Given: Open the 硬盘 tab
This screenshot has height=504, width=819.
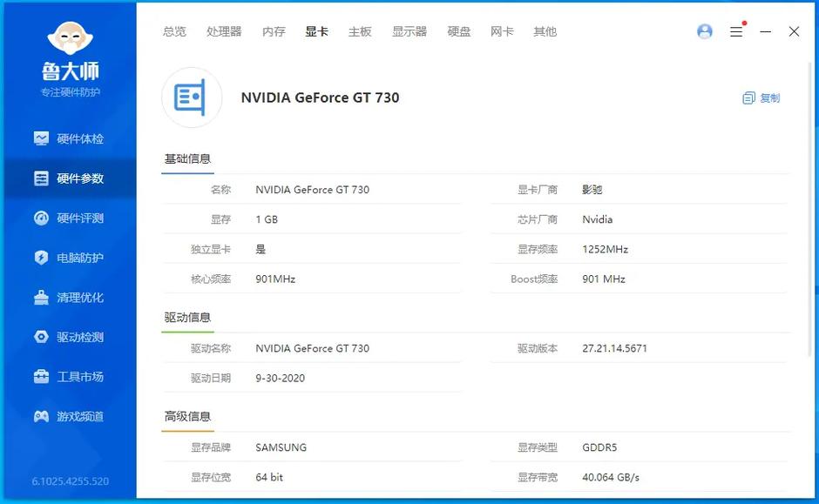Looking at the screenshot, I should click(459, 31).
